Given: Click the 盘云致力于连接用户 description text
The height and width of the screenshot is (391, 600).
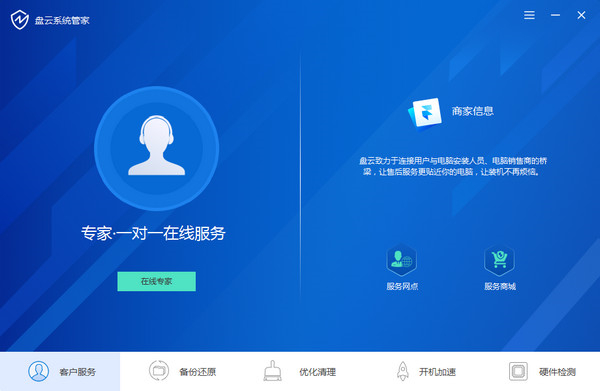Looking at the screenshot, I should (x=452, y=166).
